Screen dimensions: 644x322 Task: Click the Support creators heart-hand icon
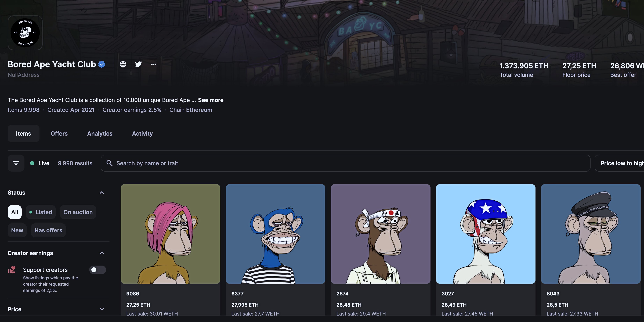point(12,270)
